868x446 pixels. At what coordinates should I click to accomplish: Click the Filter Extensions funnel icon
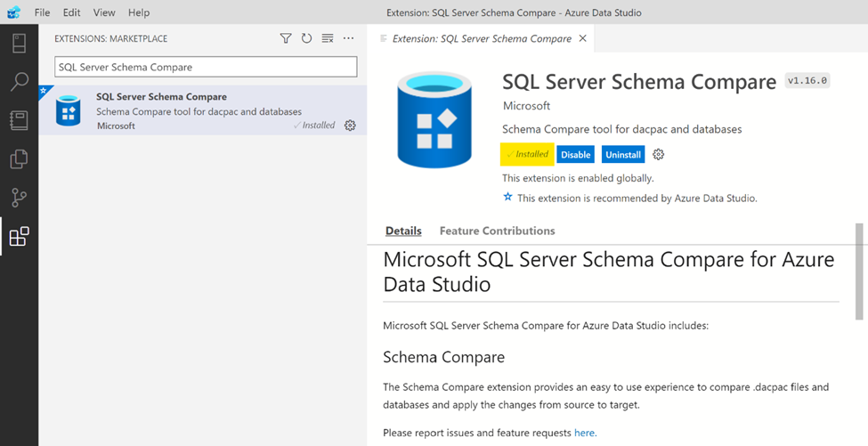[x=286, y=38]
